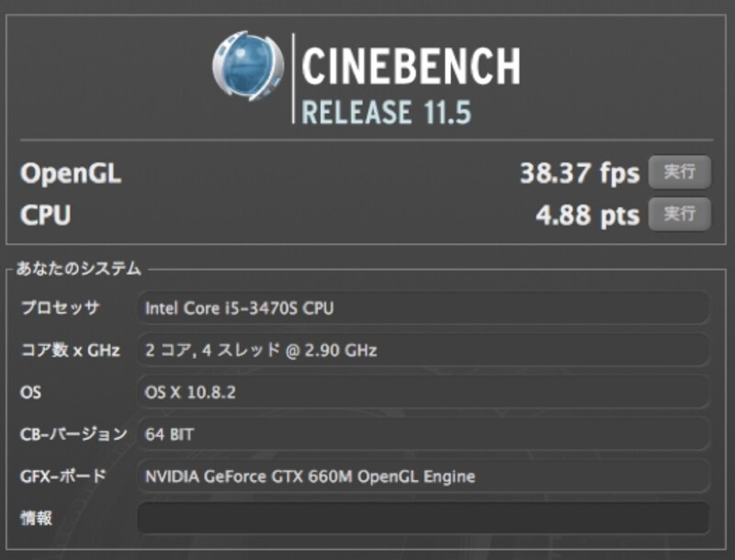Click the OS X 10.8.2 field
Screen dimensions: 735x560
click(x=424, y=392)
